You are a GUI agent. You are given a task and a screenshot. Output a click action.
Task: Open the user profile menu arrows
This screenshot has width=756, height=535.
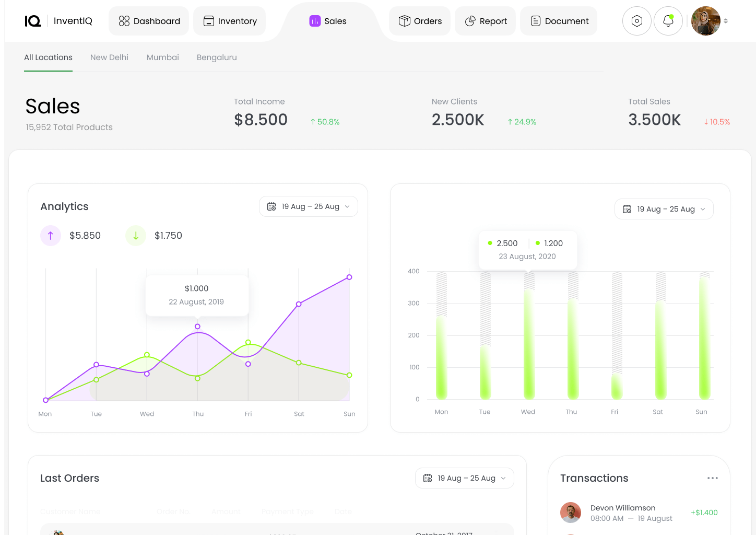(x=726, y=21)
